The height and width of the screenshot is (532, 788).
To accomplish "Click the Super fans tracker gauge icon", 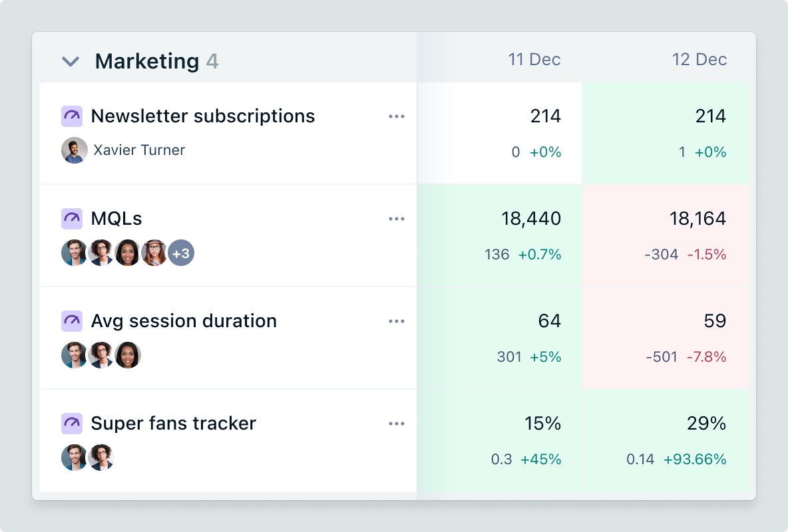I will click(x=72, y=424).
